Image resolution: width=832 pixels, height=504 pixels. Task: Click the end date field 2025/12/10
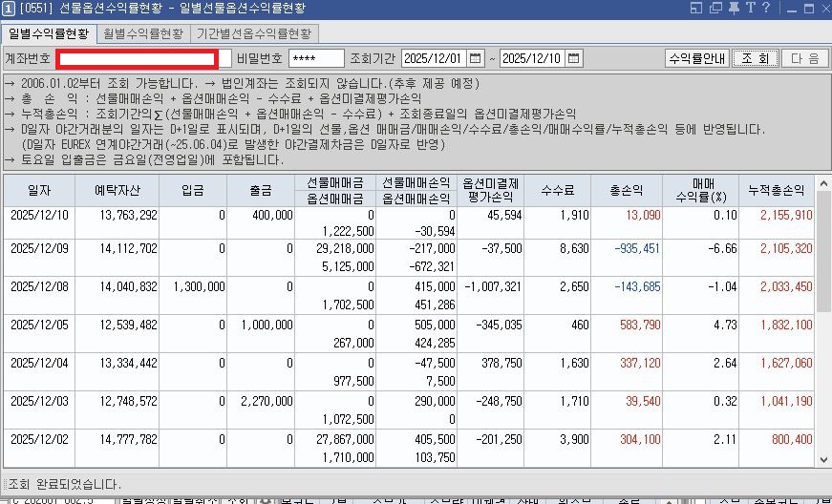pos(533,58)
